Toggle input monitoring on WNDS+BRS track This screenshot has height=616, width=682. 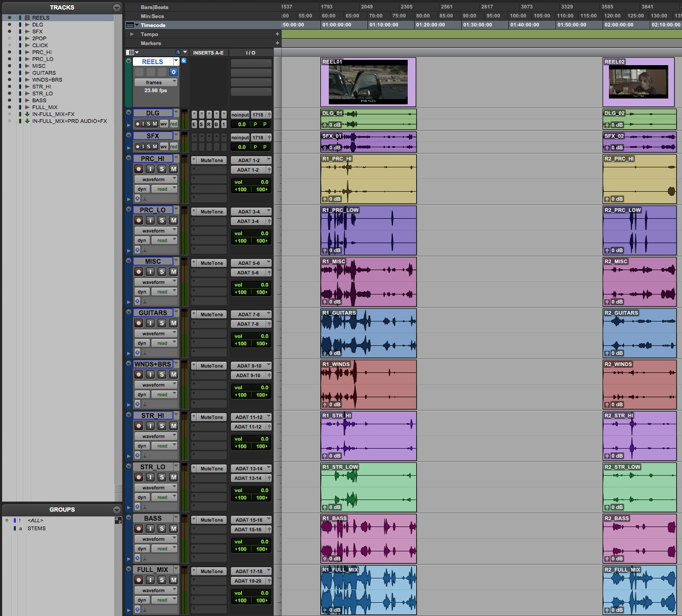[150, 374]
